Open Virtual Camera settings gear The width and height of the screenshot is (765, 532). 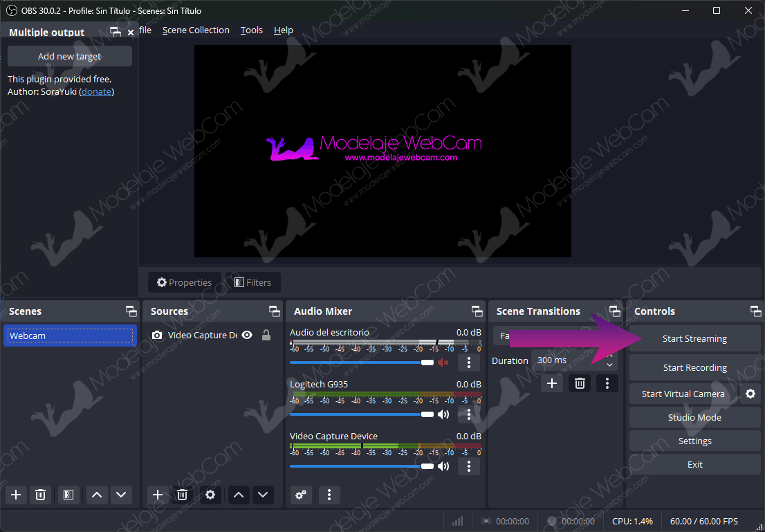[750, 394]
